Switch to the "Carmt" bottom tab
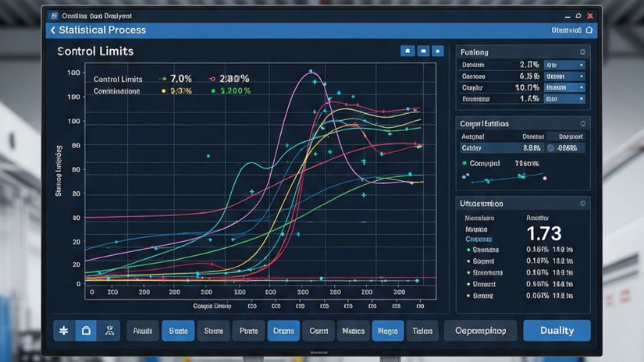The height and width of the screenshot is (362, 644). [x=318, y=330]
